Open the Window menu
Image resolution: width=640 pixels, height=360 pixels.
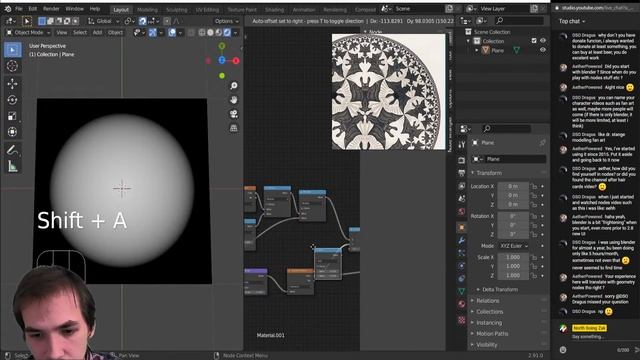click(74, 9)
